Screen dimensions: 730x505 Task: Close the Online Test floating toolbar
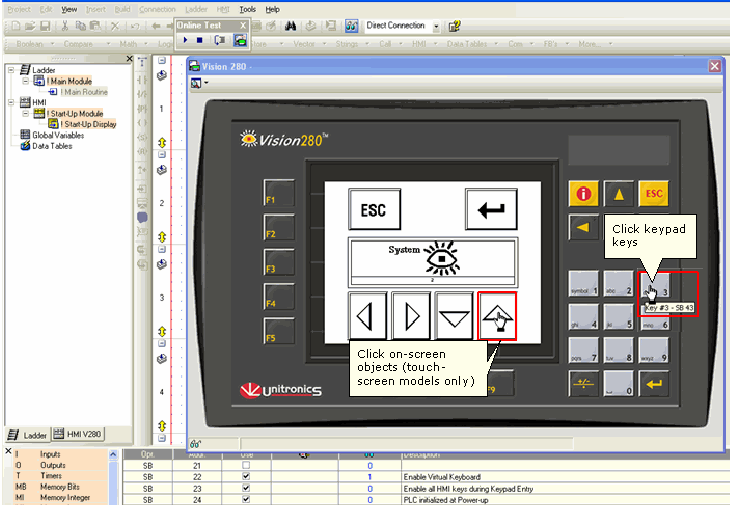click(x=243, y=25)
